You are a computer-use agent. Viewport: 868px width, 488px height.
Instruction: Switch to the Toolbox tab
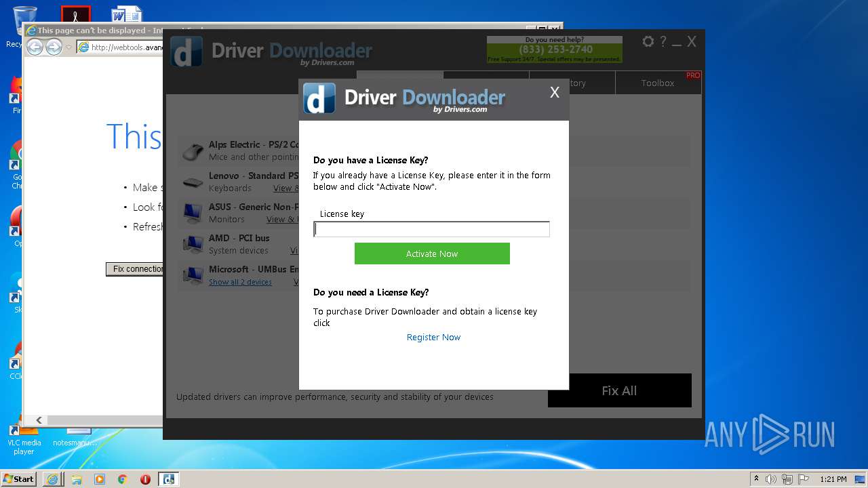[658, 83]
